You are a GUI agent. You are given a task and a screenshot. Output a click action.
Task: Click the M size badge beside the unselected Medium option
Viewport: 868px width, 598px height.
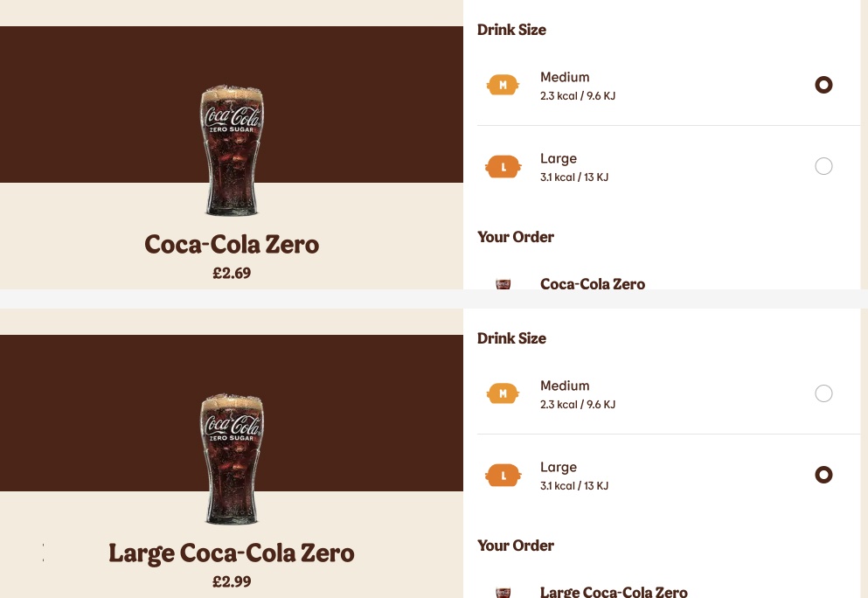(503, 393)
